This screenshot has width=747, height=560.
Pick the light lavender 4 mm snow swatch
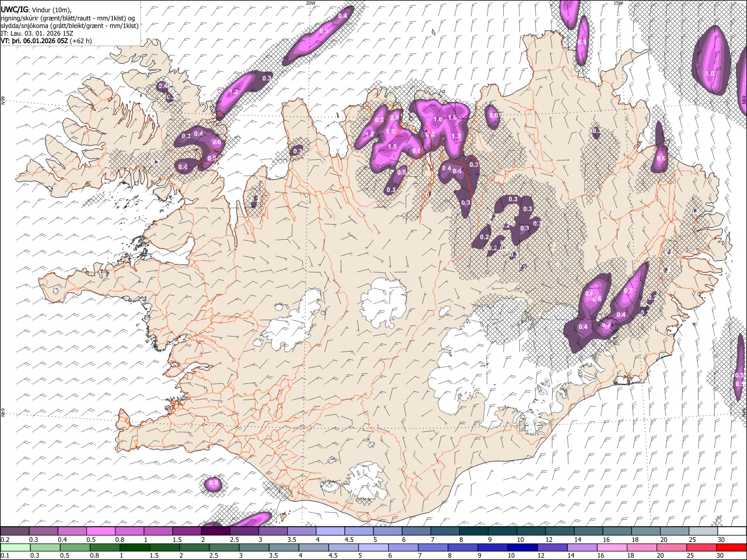pyautogui.click(x=330, y=531)
